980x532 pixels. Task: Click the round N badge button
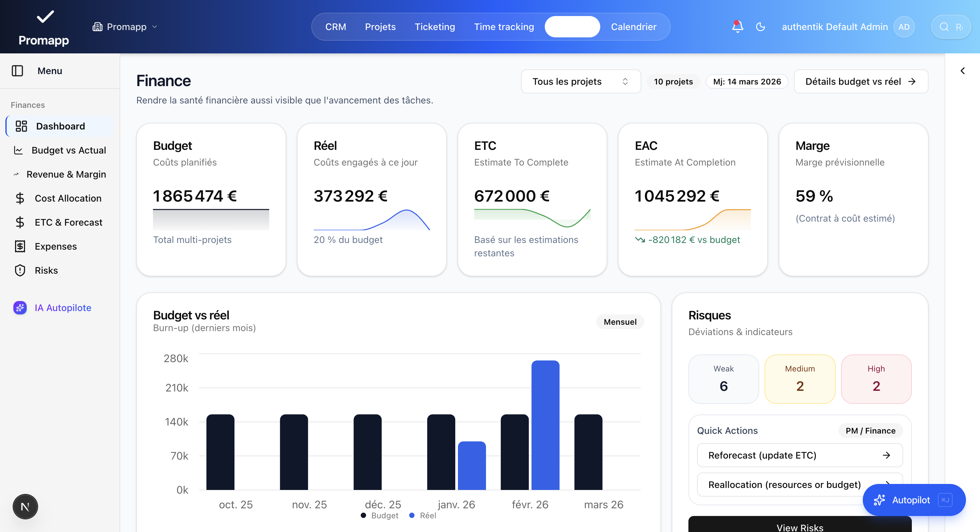point(25,506)
